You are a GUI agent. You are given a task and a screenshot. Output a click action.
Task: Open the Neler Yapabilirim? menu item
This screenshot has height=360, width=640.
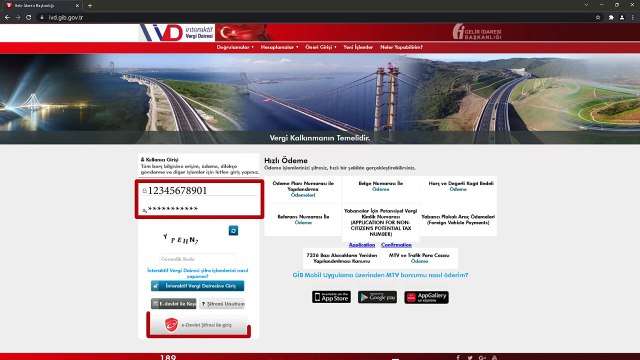pos(402,47)
